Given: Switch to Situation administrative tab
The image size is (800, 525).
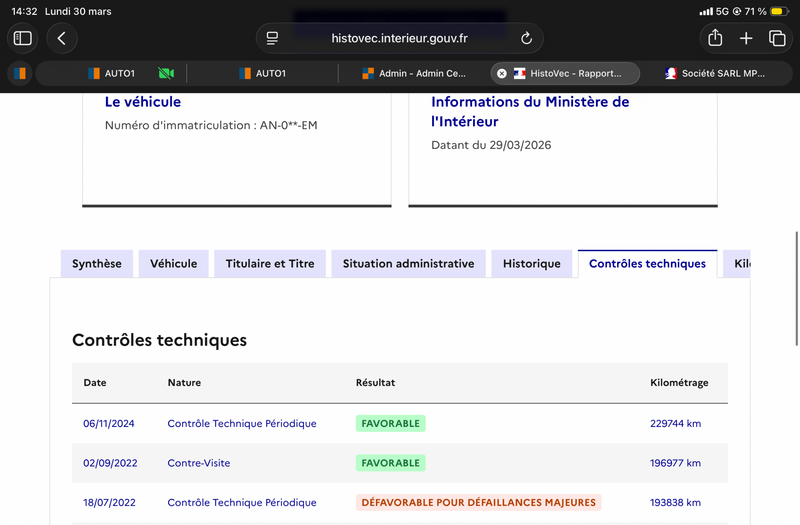Looking at the screenshot, I should coord(408,264).
